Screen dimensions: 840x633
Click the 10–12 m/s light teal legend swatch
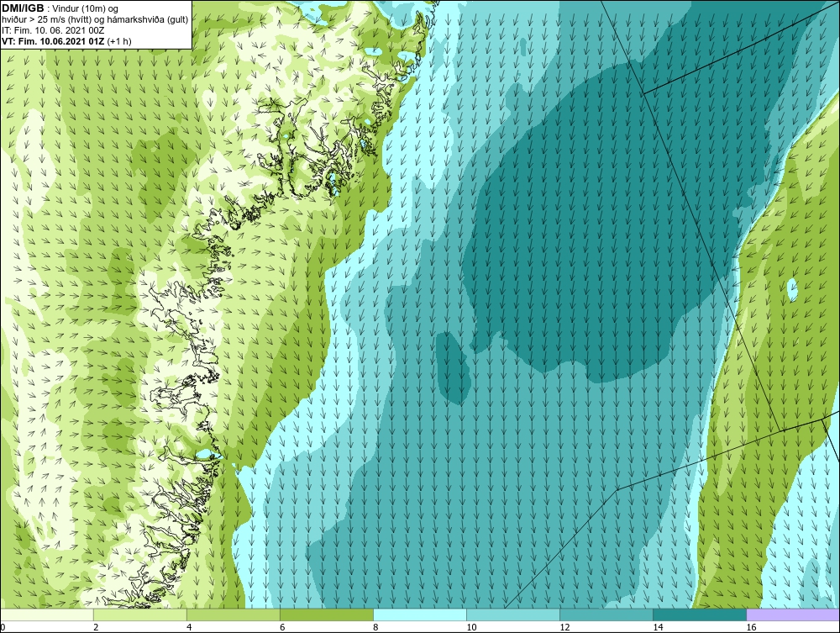(513, 615)
